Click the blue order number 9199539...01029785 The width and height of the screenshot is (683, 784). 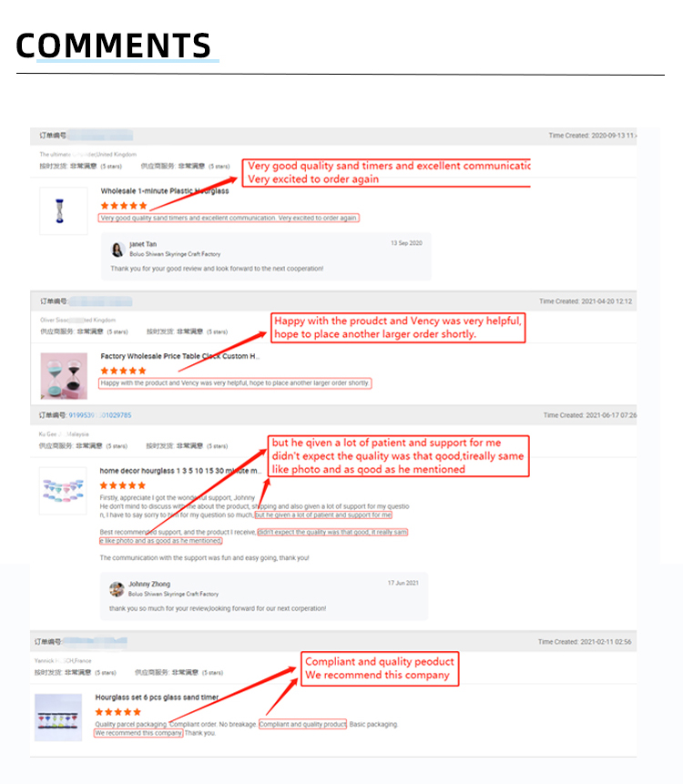pyautogui.click(x=100, y=415)
